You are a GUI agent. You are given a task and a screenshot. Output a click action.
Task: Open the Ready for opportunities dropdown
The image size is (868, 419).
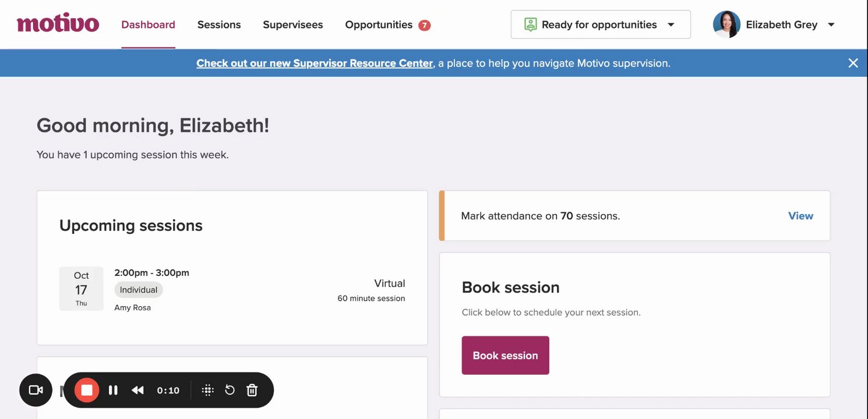(x=601, y=24)
